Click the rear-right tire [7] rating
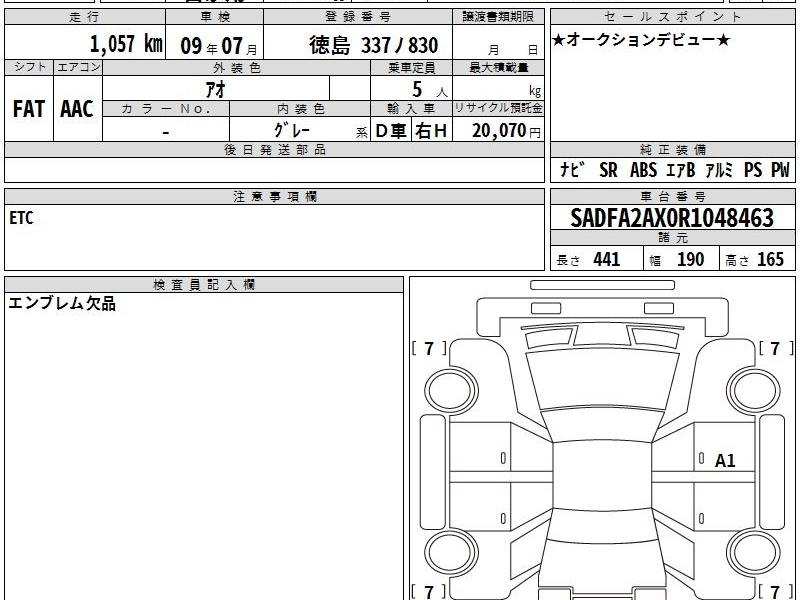The width and height of the screenshot is (800, 600). coord(776,592)
